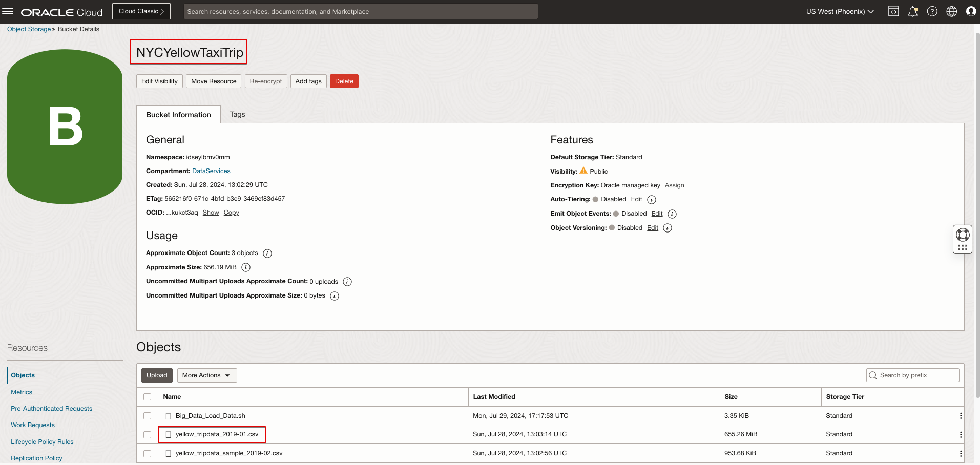Switch to the Tags tab
980x465 pixels.
tap(237, 114)
